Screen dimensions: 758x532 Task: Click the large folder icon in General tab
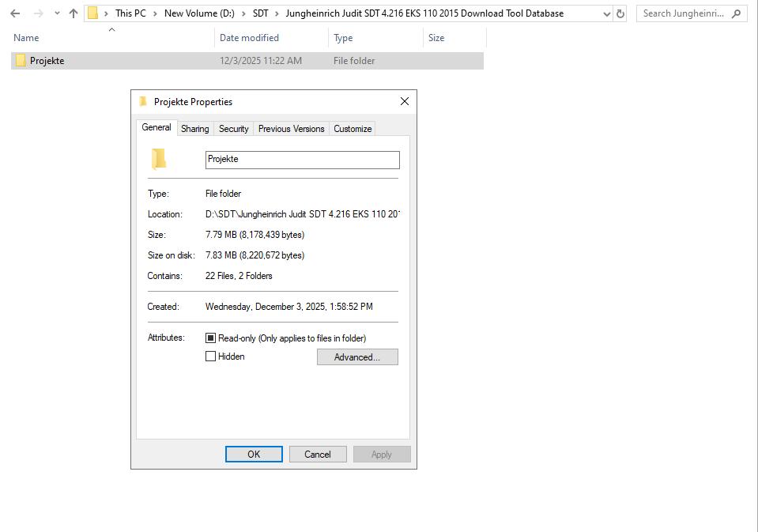(159, 159)
